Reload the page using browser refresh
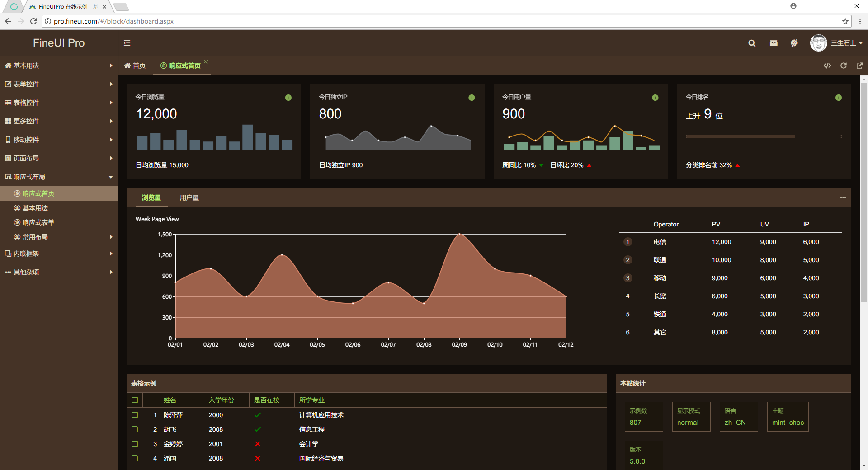Screen dimensions: 868x470 click(33, 21)
